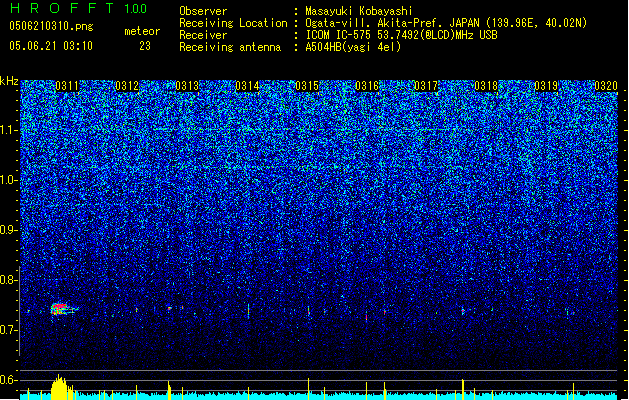Screen dimensions: 629x400
Task: Click the antenna value A504HB(yagi 4el)
Action: tap(353, 47)
